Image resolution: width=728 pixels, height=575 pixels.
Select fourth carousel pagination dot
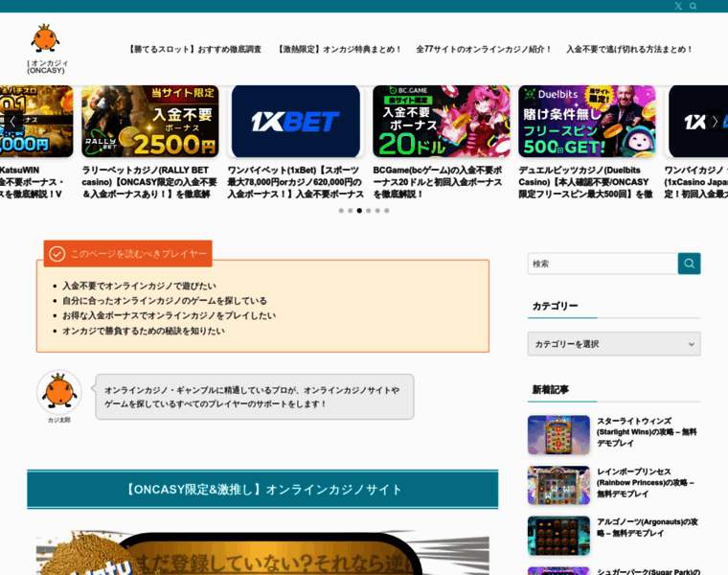(369, 211)
